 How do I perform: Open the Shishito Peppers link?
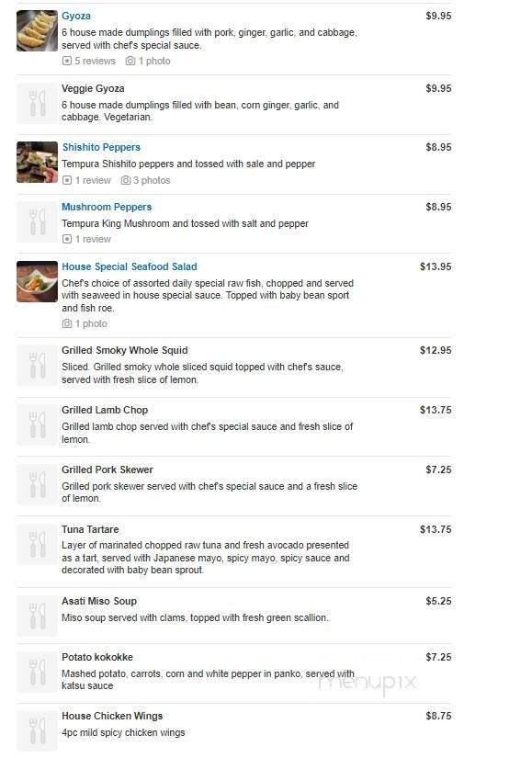100,147
